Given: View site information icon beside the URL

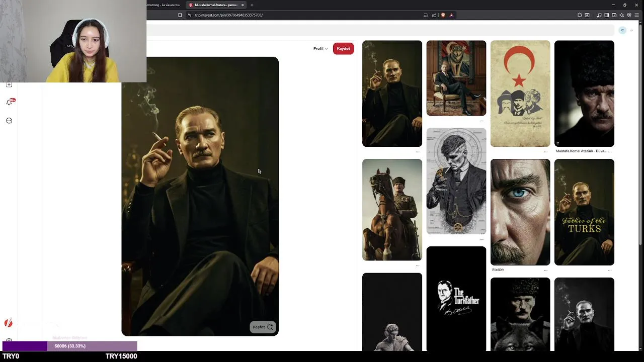Looking at the screenshot, I should point(190,15).
